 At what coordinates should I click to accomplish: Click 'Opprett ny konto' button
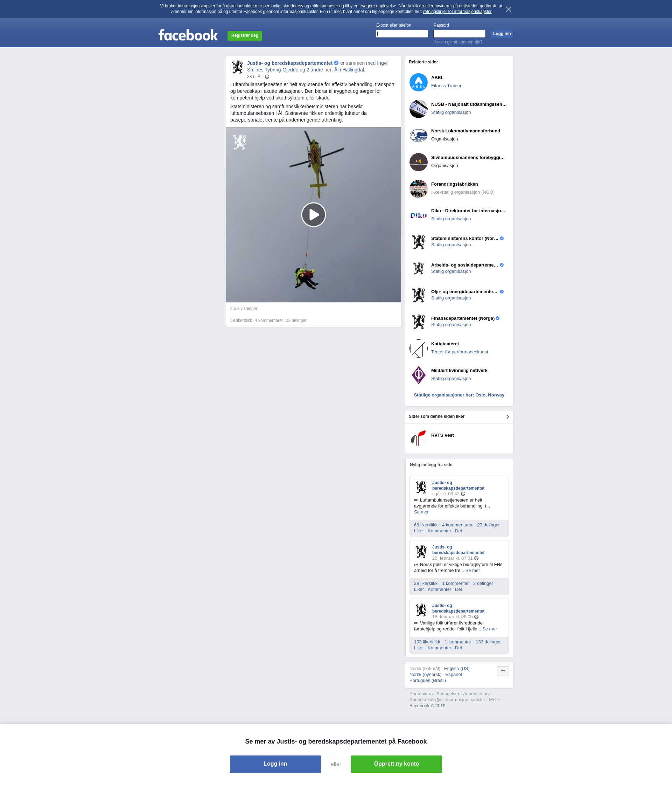tap(396, 764)
